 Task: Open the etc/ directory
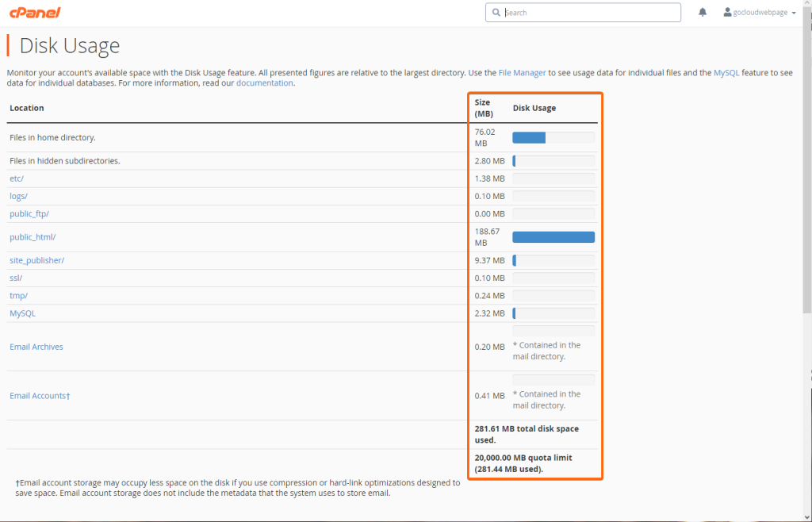(x=16, y=178)
